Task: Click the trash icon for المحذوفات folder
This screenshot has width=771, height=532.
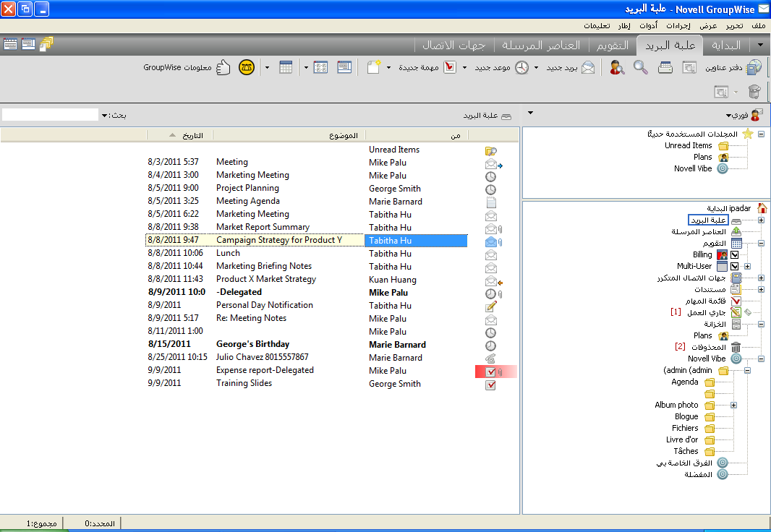Action: pos(736,347)
